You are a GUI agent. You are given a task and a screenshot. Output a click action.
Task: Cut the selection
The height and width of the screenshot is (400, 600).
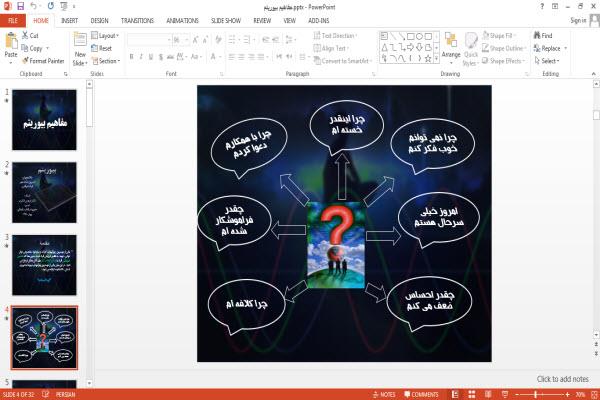[30, 36]
